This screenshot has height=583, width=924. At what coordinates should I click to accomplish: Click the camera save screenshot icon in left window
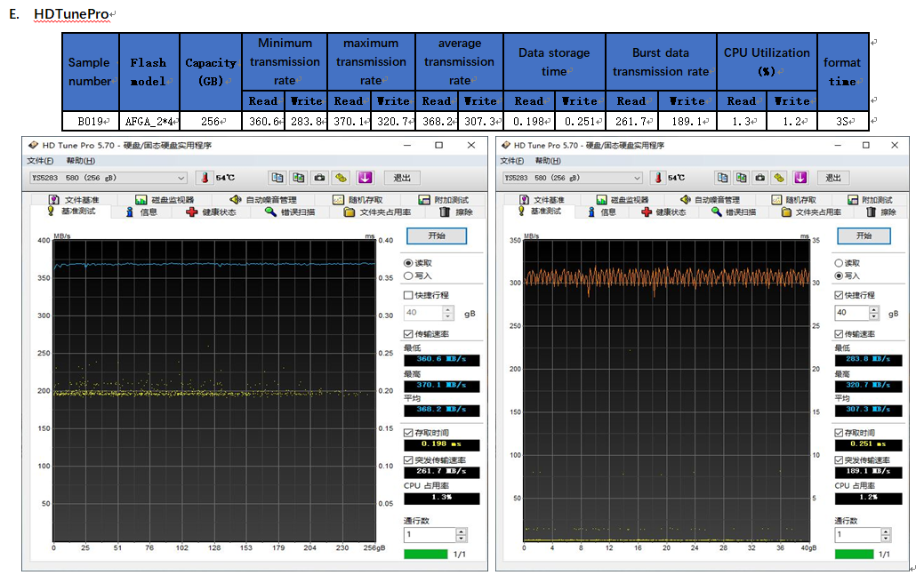click(x=319, y=177)
